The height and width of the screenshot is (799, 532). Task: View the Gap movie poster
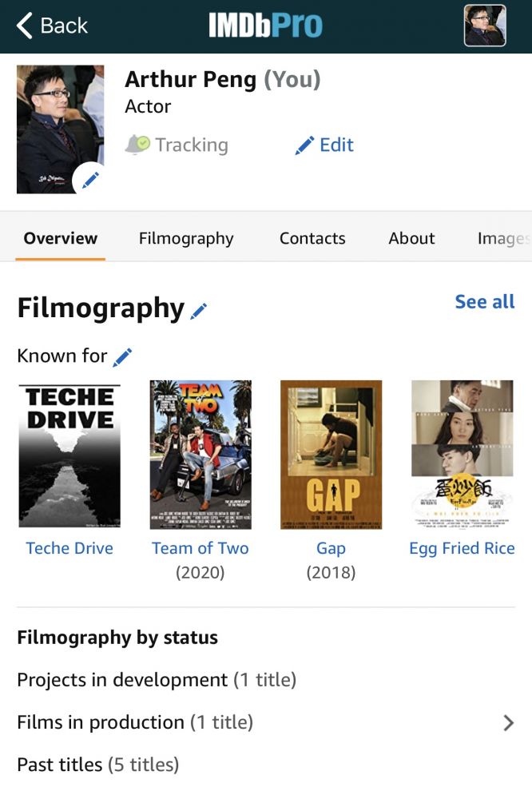[331, 454]
